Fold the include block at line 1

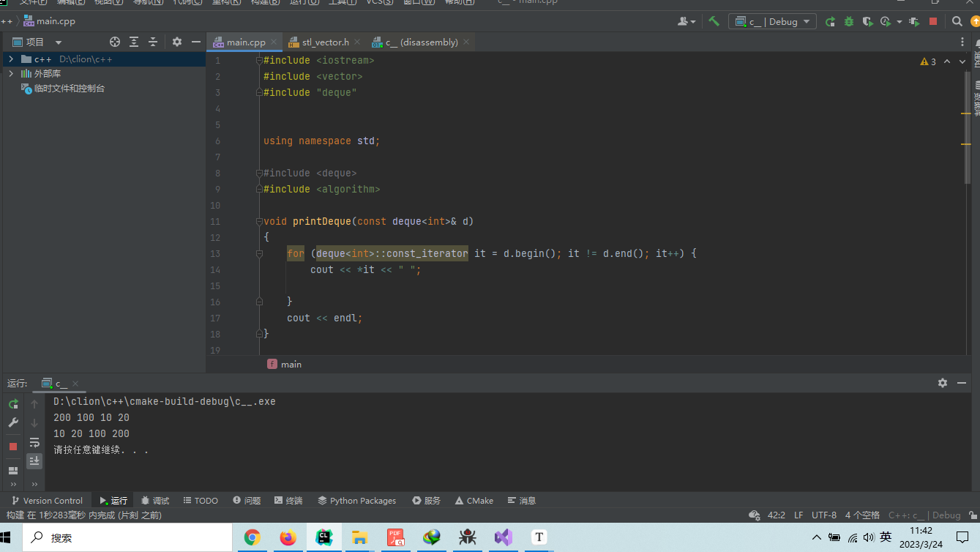259,60
